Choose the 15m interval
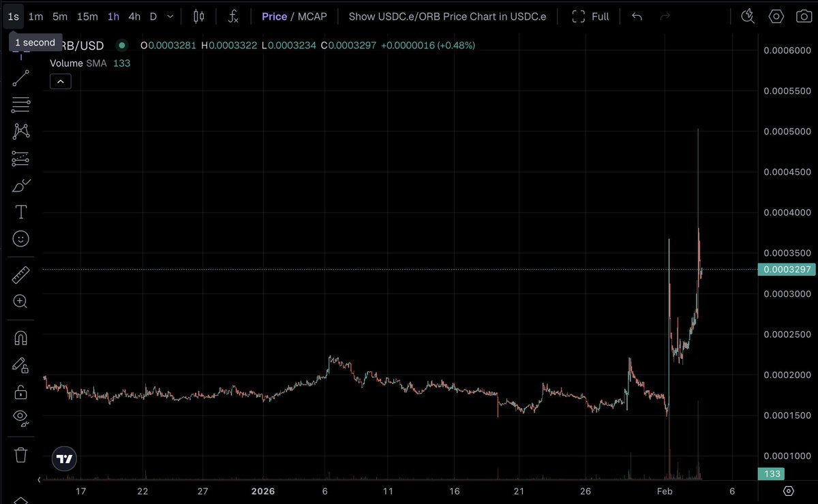Viewport: 818px width, 504px height. point(87,16)
